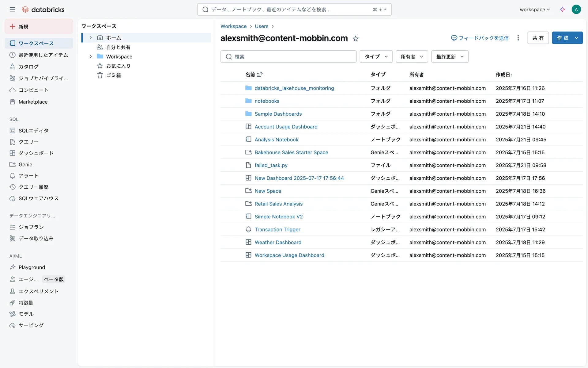Open the Analysis Notebook link
This screenshot has width=588, height=368.
pos(276,140)
